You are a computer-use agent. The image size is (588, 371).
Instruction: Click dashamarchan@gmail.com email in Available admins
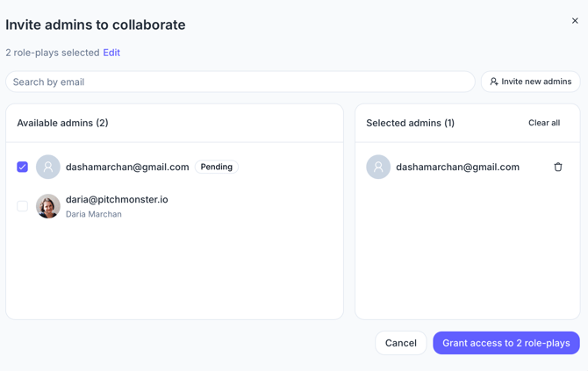tap(127, 167)
